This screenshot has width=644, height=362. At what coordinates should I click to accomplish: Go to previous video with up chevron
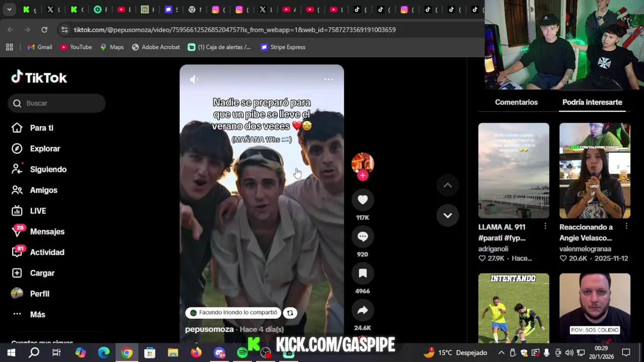(447, 186)
